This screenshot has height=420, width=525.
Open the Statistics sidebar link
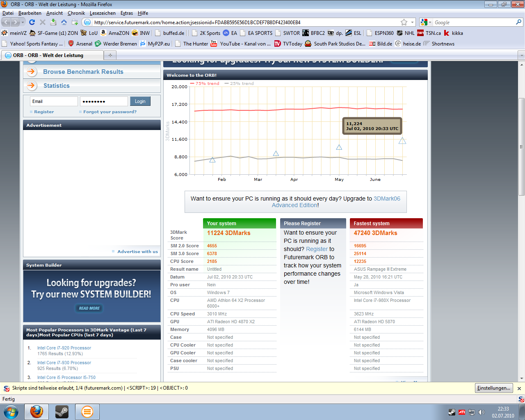[57, 86]
